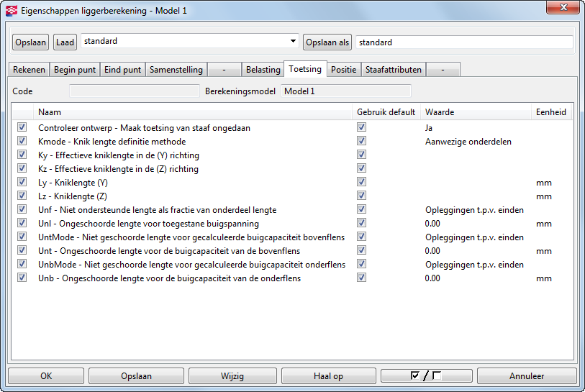Image resolution: width=585 pixels, height=392 pixels.
Task: Cancel with the Annuleer button
Action: [527, 375]
